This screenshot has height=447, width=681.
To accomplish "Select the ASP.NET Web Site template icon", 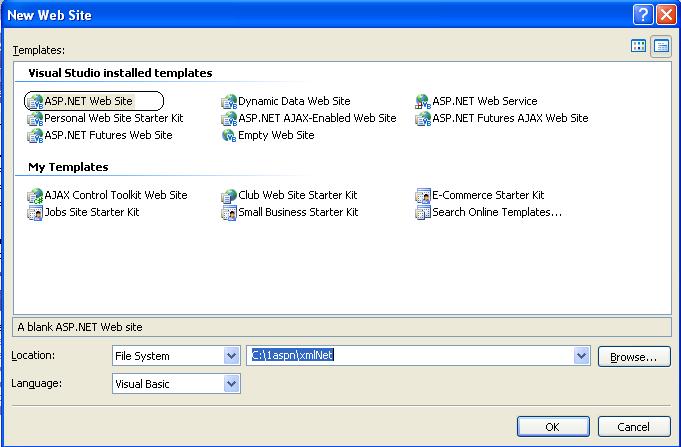I will click(x=35, y=101).
